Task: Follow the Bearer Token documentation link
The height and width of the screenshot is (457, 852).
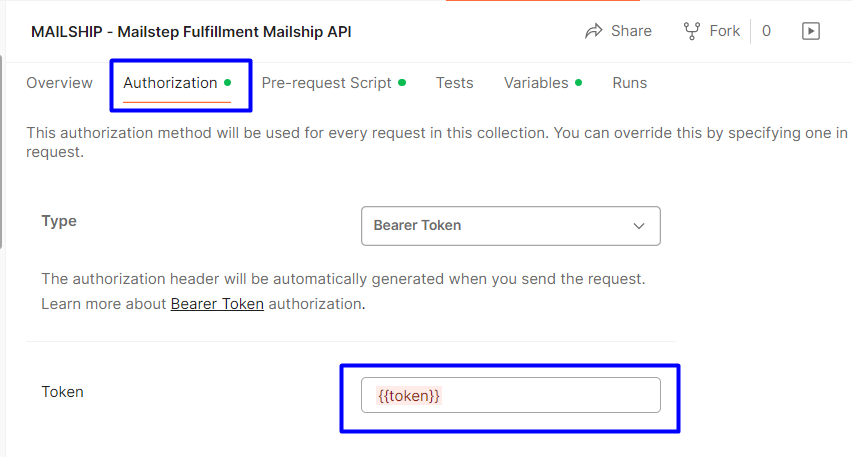Action: [217, 304]
